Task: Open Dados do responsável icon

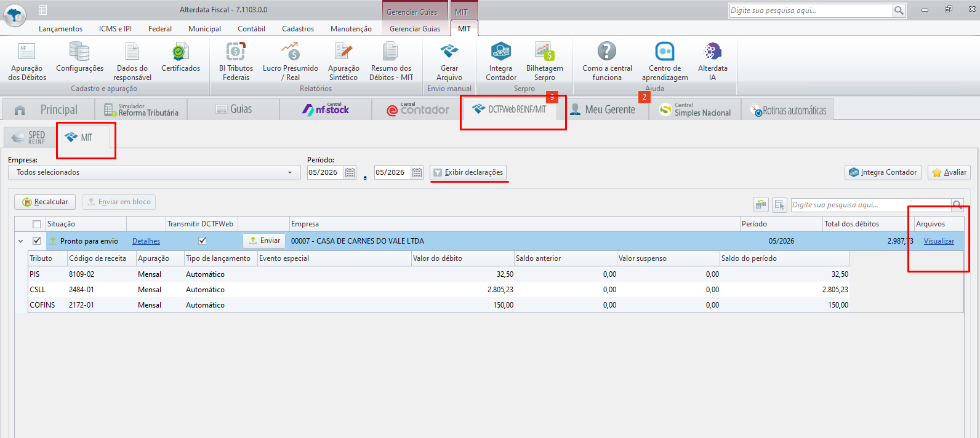Action: click(132, 61)
